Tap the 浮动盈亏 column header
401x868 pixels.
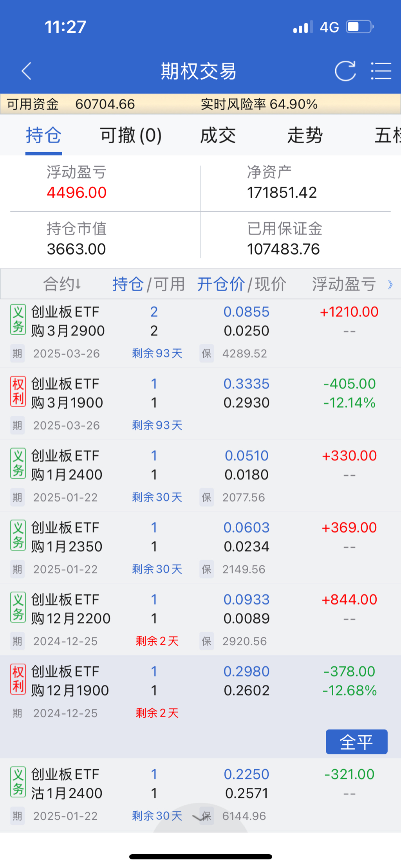tap(344, 284)
